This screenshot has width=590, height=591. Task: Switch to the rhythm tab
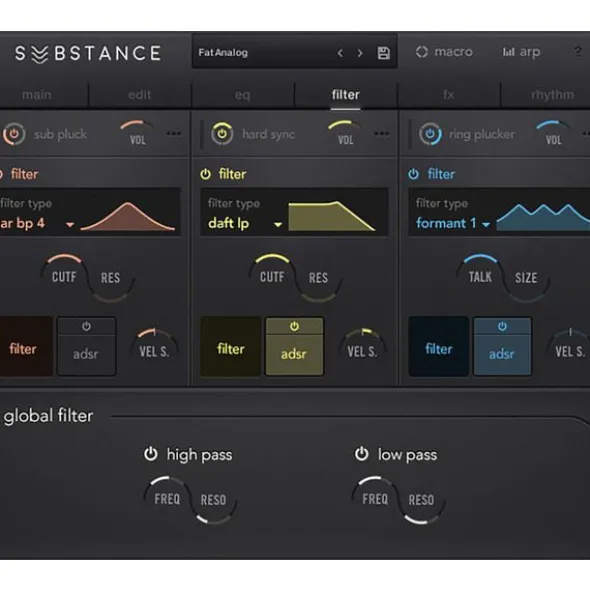pyautogui.click(x=552, y=95)
